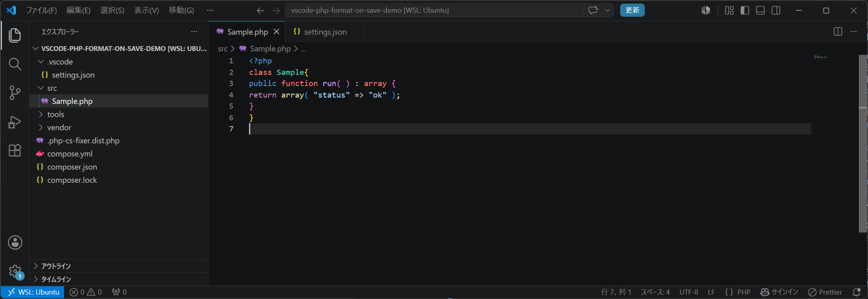Click the Prettier status bar item
868x299 pixels.
[825, 292]
